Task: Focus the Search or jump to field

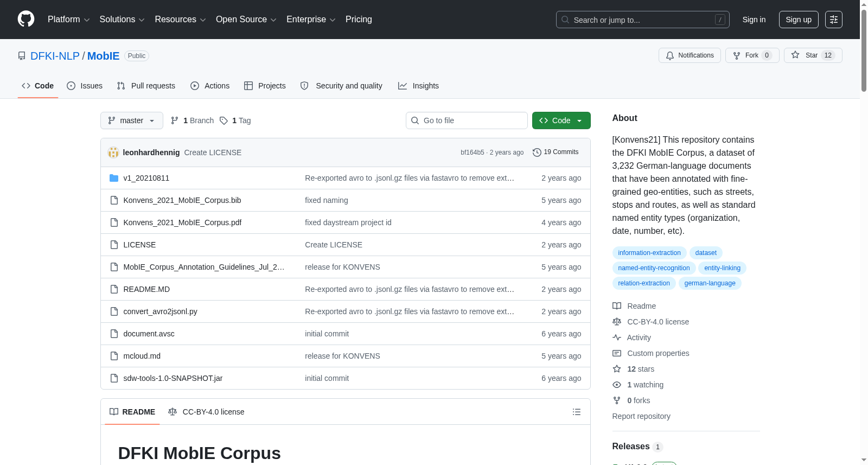Action: [x=643, y=20]
